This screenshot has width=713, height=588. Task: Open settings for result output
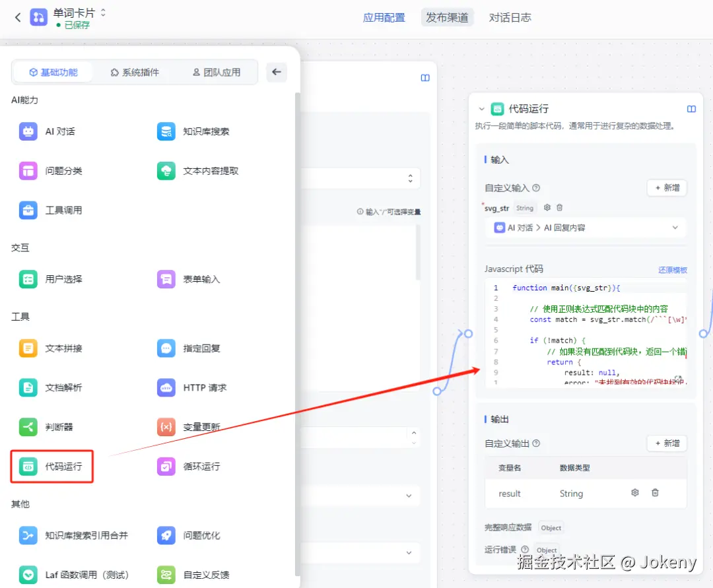point(635,492)
